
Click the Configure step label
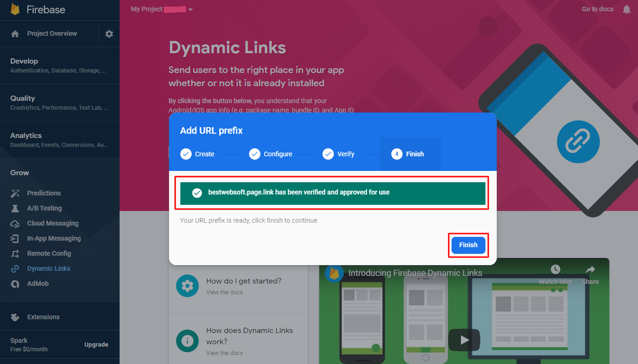click(x=278, y=154)
